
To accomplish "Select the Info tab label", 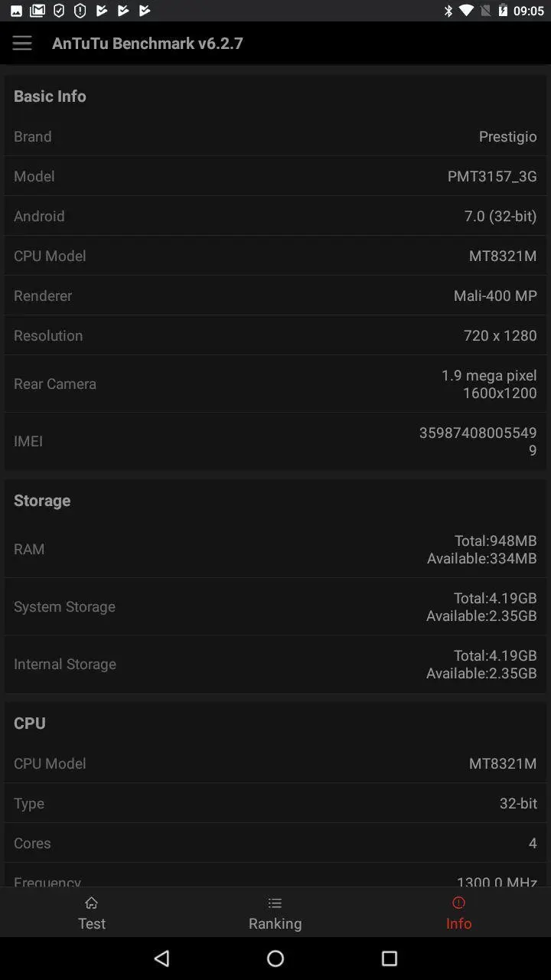I will coord(458,923).
